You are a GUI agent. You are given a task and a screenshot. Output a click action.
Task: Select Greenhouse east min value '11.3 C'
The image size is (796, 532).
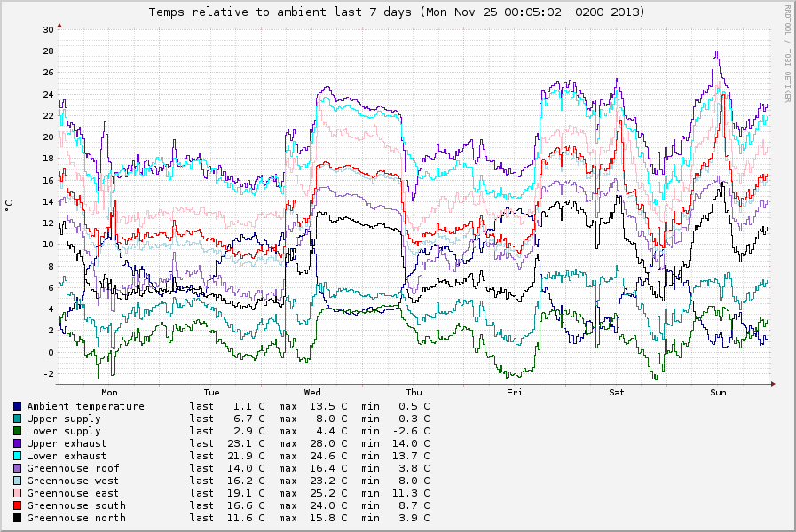pyautogui.click(x=410, y=493)
